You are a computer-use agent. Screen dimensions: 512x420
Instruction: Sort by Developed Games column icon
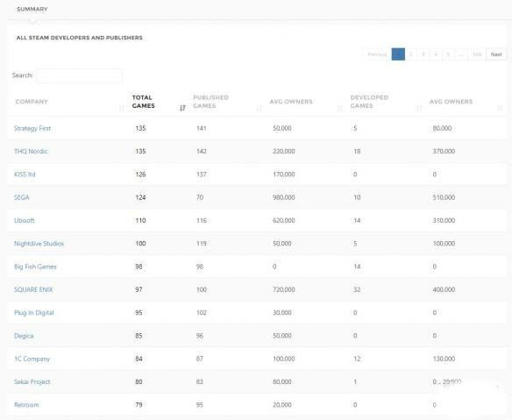(x=419, y=108)
